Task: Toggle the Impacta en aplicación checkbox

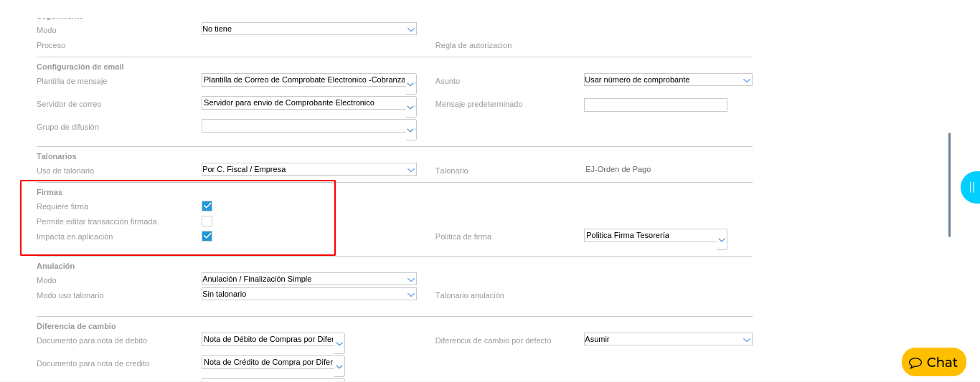Action: click(207, 237)
